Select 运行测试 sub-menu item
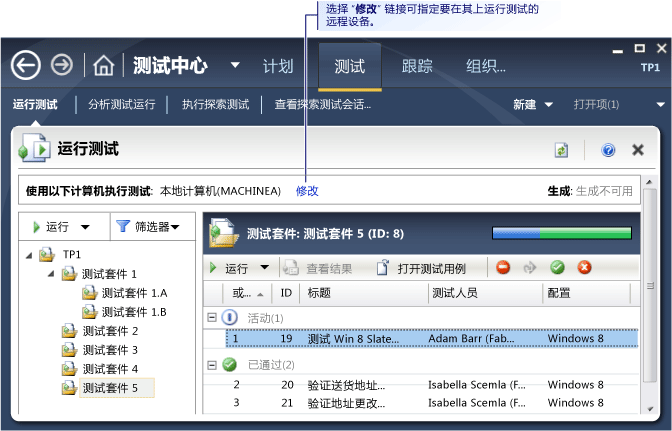672x431 pixels. point(35,105)
